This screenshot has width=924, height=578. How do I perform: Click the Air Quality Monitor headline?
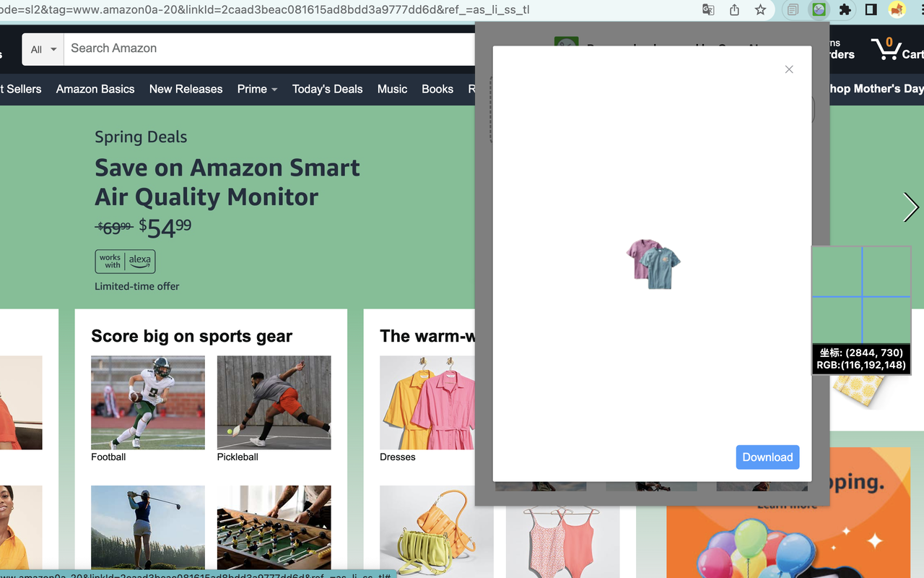227,182
